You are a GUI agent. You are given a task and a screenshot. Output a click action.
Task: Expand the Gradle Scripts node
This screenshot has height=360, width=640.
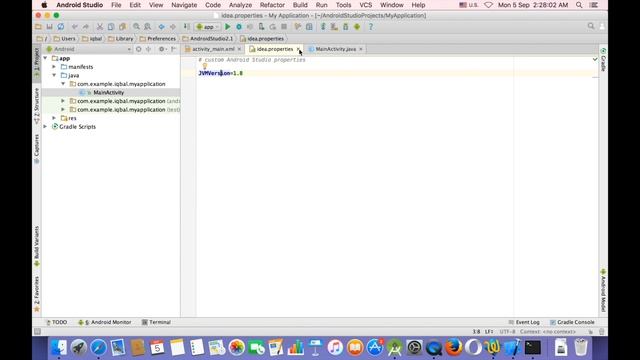pos(45,127)
